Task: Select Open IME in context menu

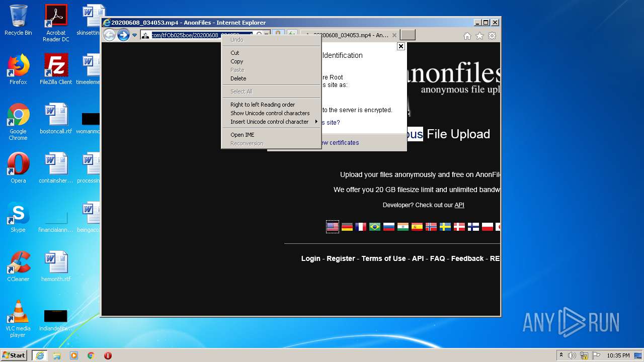Action: click(243, 135)
